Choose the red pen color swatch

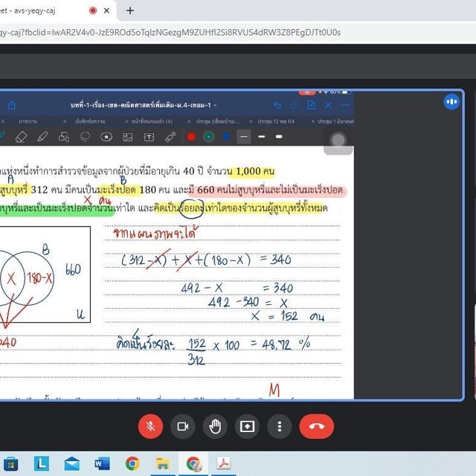point(191,137)
